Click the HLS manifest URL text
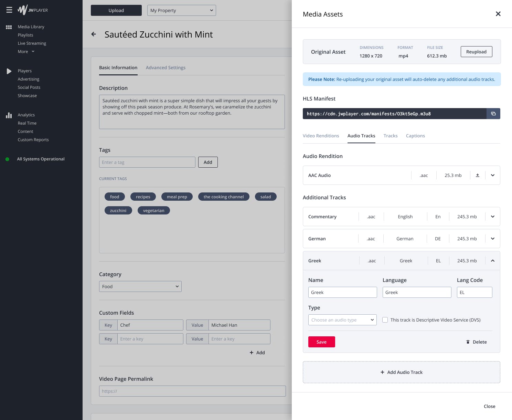Viewport: 512px width, 420px height. [369, 114]
